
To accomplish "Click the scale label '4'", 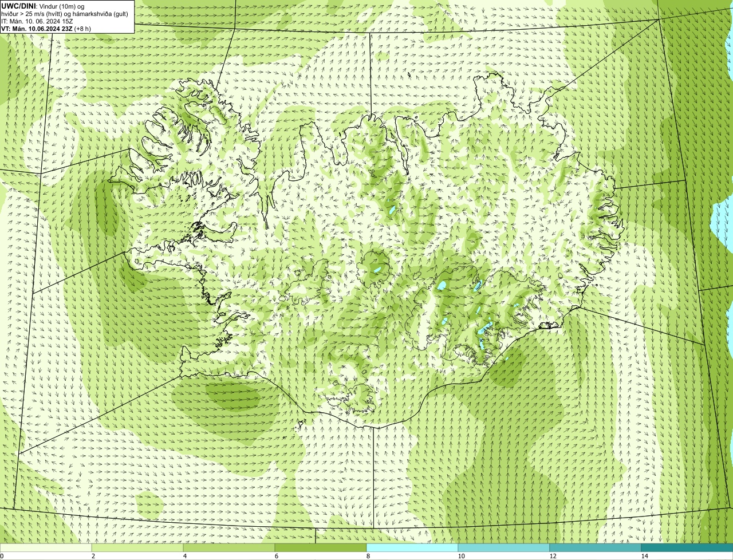I will [184, 556].
